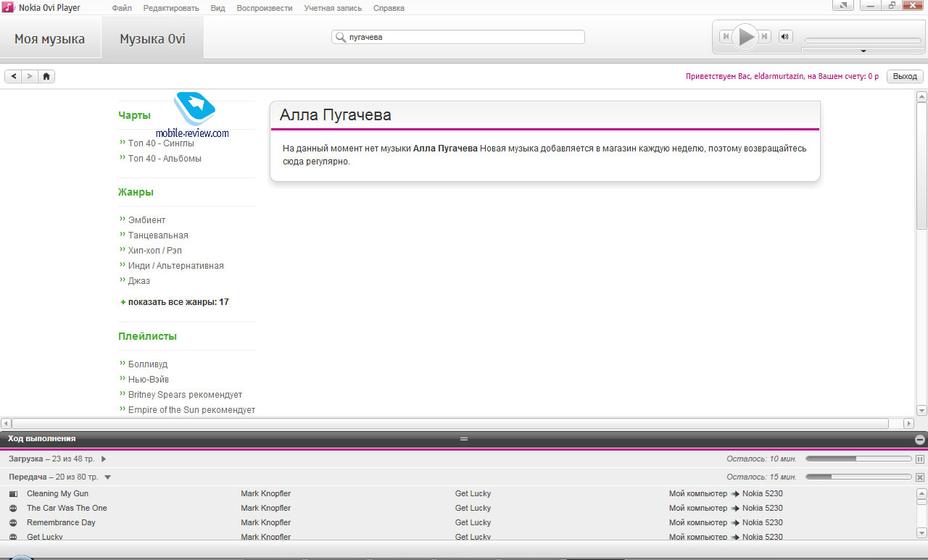The width and height of the screenshot is (928, 560).
Task: Click the Чарты section heading
Action: coord(134,114)
